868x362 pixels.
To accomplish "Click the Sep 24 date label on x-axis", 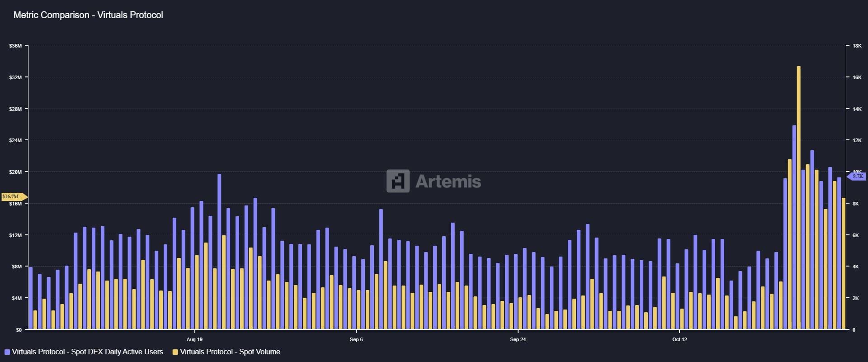I will tap(518, 339).
